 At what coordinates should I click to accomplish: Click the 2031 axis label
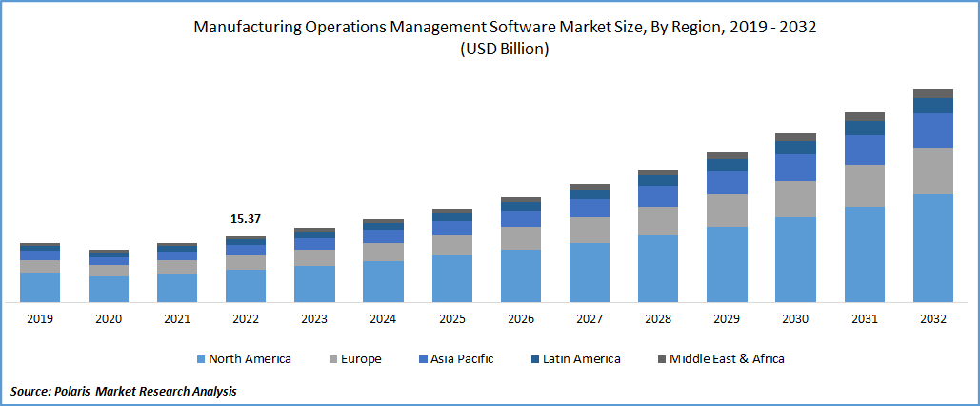pos(865,318)
